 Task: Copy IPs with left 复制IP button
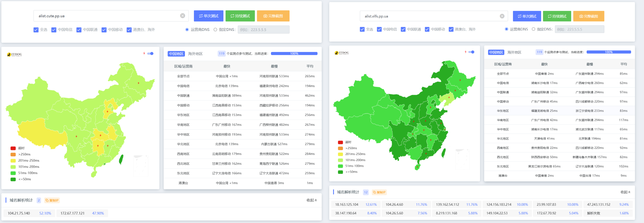coord(52,200)
